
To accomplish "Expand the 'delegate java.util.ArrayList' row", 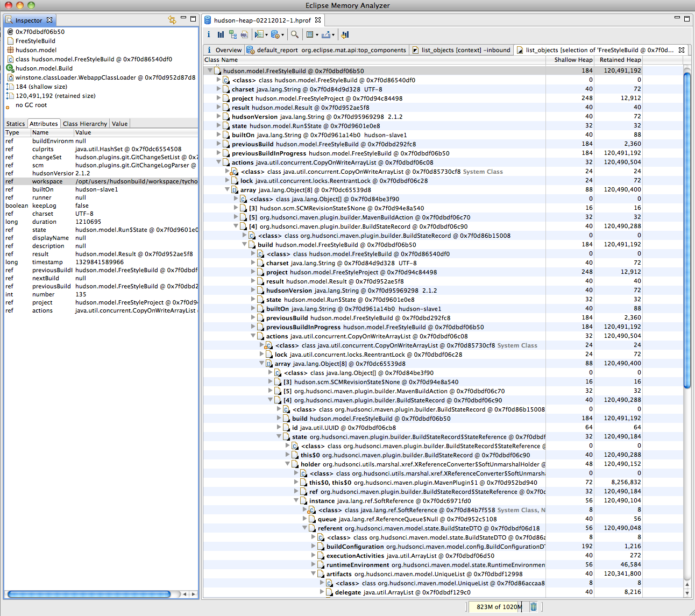I will click(322, 592).
